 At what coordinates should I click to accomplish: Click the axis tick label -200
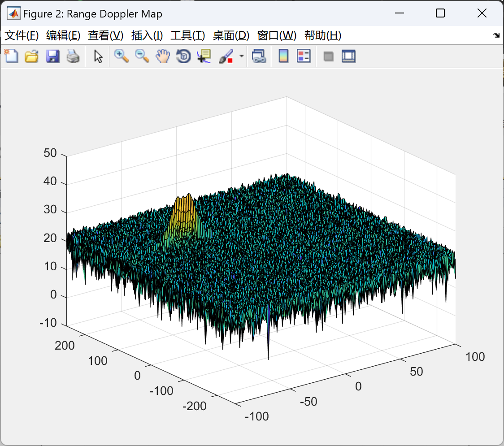coord(194,406)
